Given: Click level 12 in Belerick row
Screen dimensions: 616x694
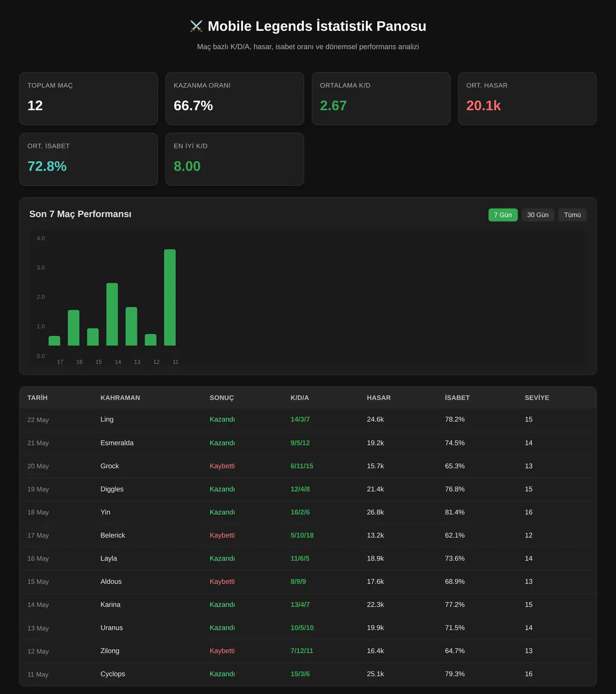Looking at the screenshot, I should click(x=529, y=535).
